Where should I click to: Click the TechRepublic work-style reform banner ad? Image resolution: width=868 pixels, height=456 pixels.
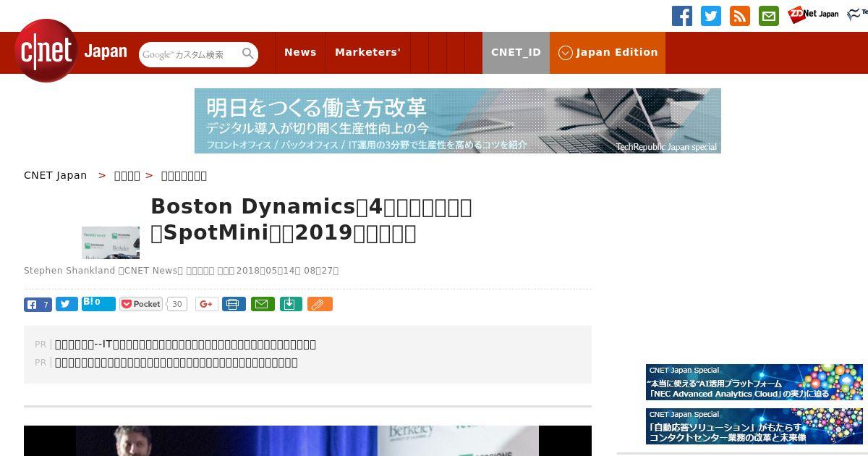pos(458,121)
